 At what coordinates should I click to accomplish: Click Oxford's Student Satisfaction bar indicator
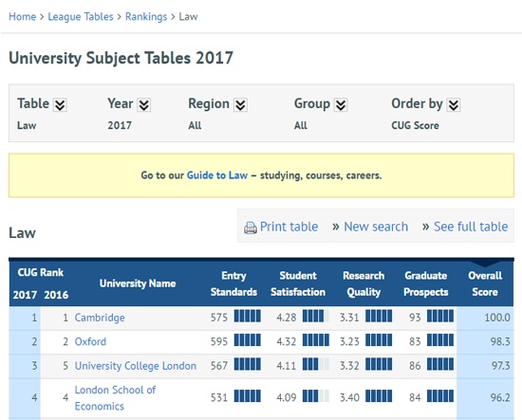click(x=316, y=340)
